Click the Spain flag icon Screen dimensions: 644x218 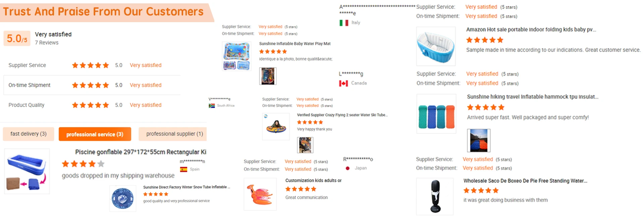coord(183,169)
